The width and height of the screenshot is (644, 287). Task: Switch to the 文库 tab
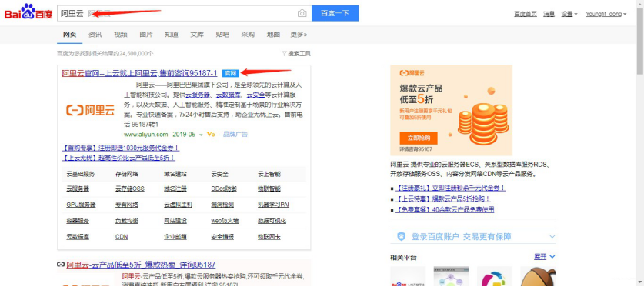pyautogui.click(x=197, y=35)
